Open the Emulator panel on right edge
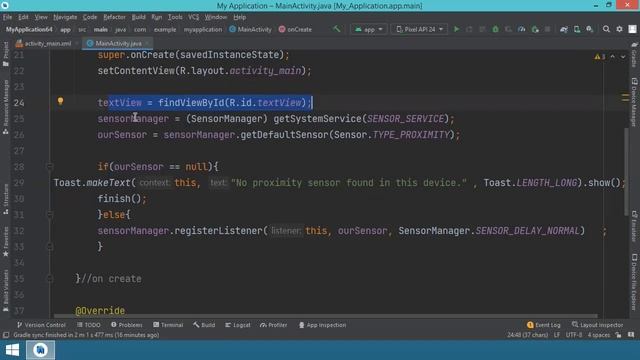 pyautogui.click(x=634, y=226)
